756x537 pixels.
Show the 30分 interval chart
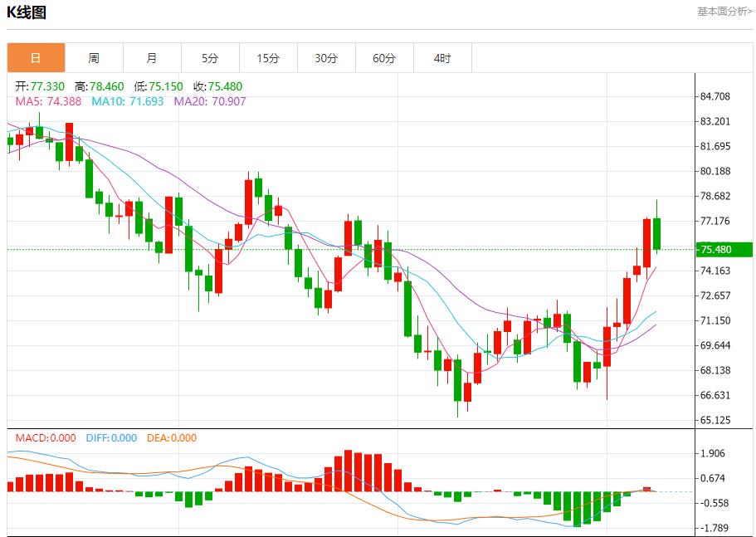[x=326, y=58]
